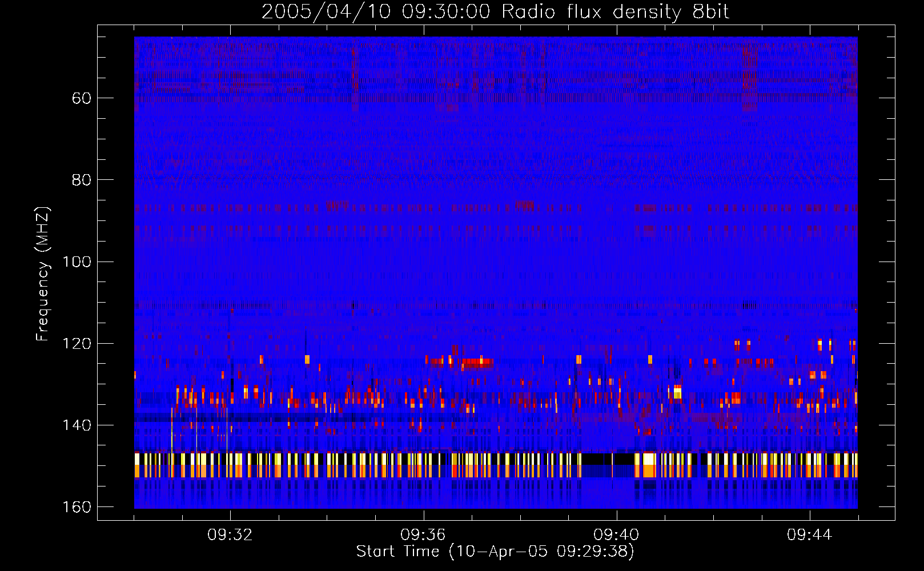
Task: Click the 120 frequency tick label
Action: click(77, 344)
